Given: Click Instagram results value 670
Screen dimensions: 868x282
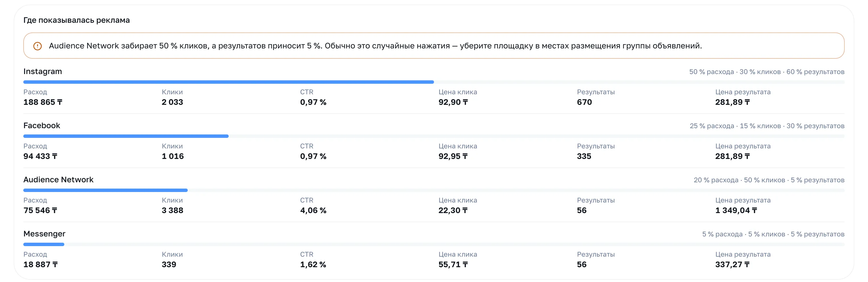Looking at the screenshot, I should (584, 102).
